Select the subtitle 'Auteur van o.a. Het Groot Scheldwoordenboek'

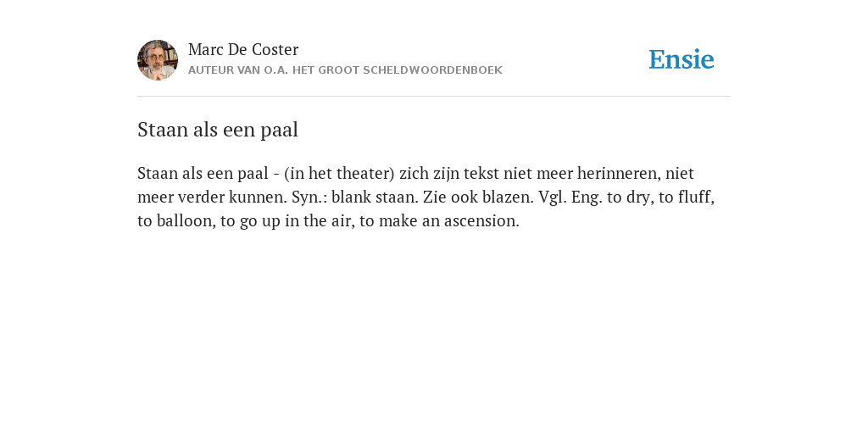click(345, 70)
